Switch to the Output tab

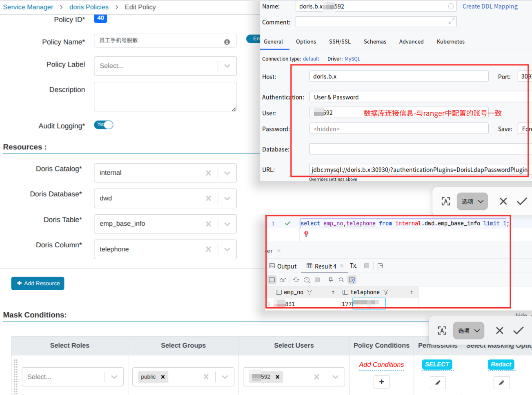coord(283,266)
